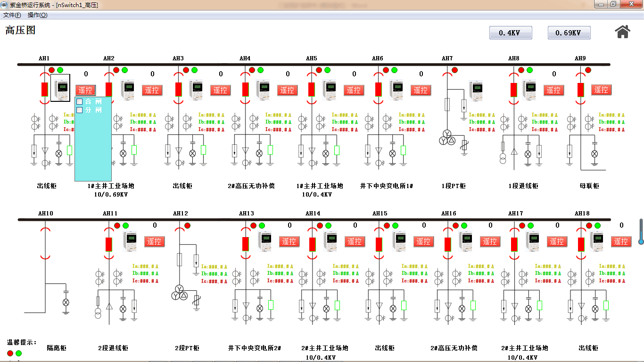Screen dimensions: 644x362
Task: Open the AH1 protection relay device icon
Action: point(60,88)
